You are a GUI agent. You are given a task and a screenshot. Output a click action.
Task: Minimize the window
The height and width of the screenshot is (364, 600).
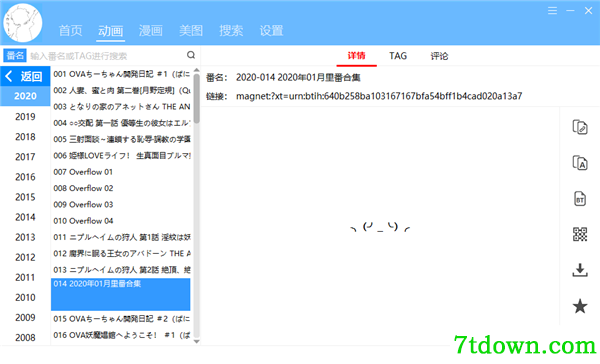(x=570, y=11)
